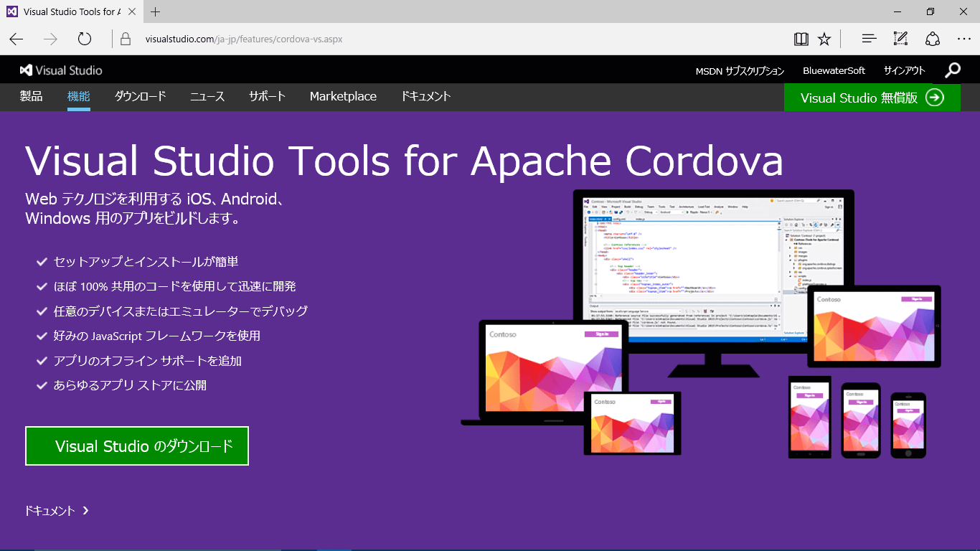The image size is (980, 551).
Task: Click the Visual Studio 無償版 button
Action: pyautogui.click(x=872, y=98)
